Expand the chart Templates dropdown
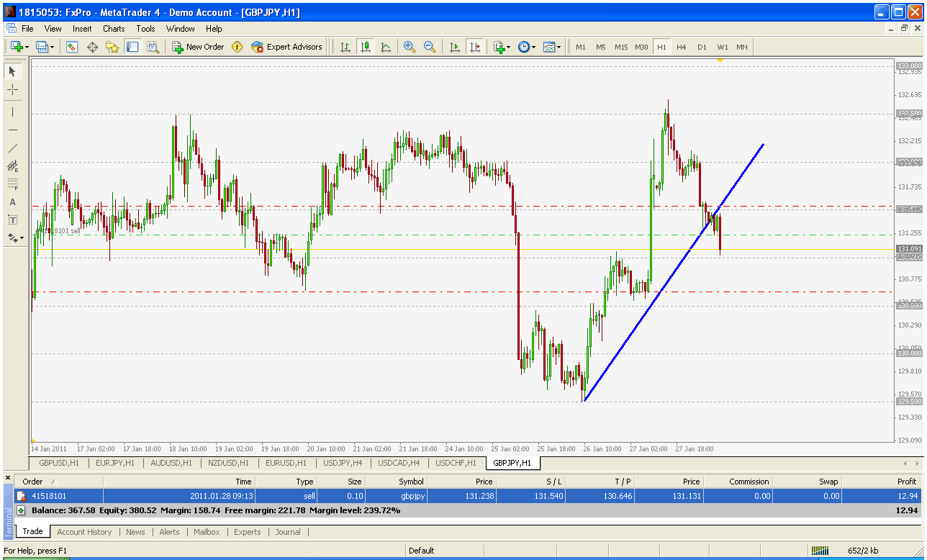 tap(552, 47)
